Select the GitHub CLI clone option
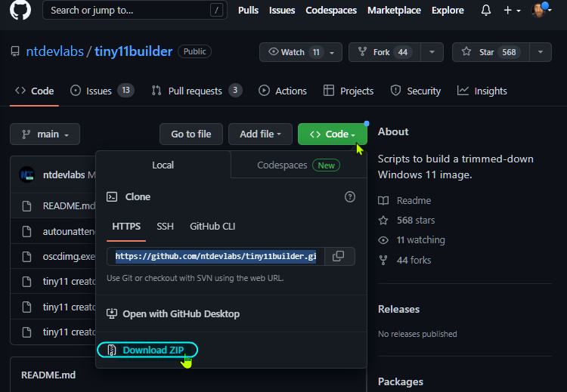567x392 pixels. point(212,227)
